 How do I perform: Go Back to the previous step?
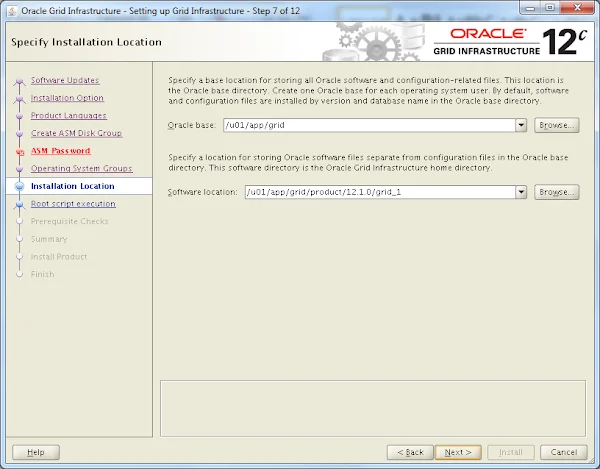410,452
